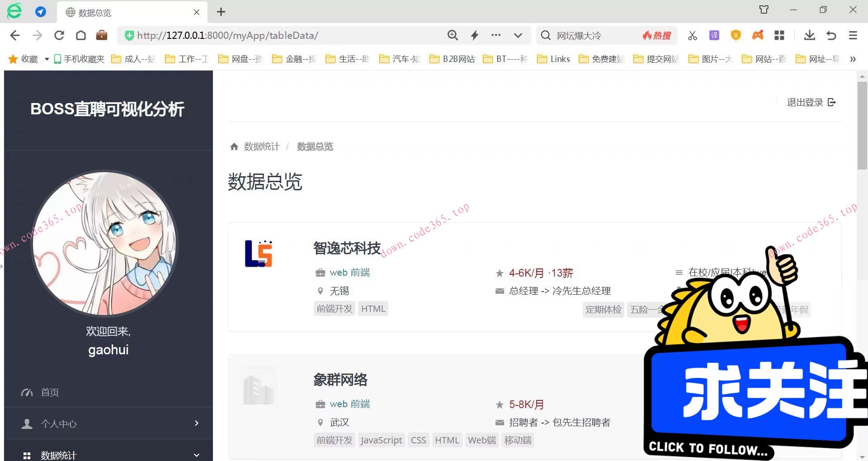Open the address bar dropdown chevron
The width and height of the screenshot is (868, 461).
tap(518, 35)
